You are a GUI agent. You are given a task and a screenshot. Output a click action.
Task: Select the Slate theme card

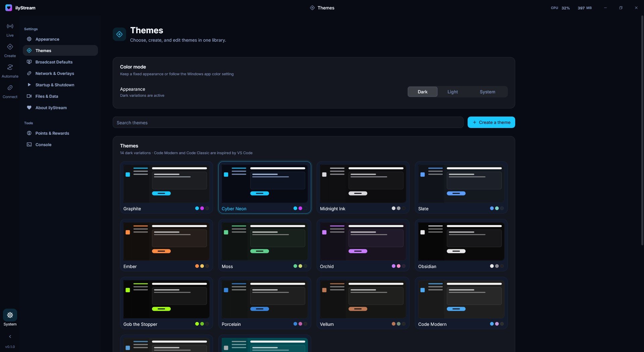[x=461, y=187]
